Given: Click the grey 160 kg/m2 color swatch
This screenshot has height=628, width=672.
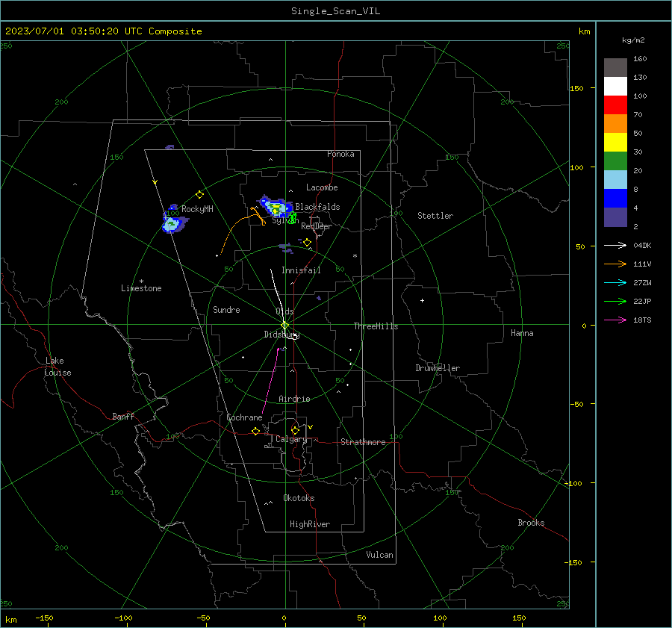Looking at the screenshot, I should [615, 67].
